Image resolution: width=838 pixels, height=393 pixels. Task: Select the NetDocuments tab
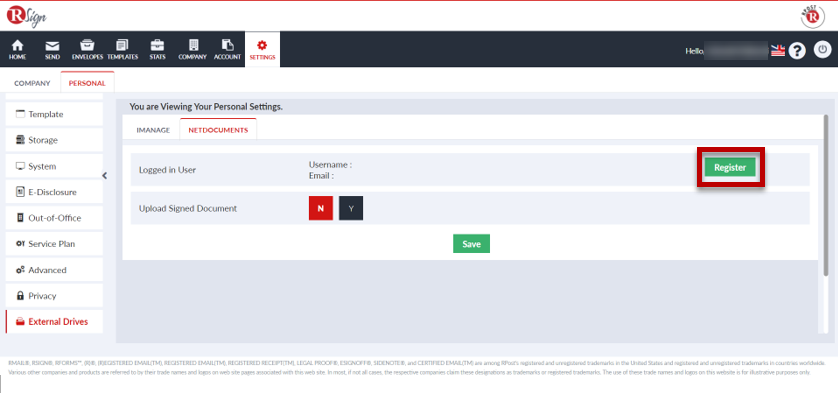click(218, 130)
